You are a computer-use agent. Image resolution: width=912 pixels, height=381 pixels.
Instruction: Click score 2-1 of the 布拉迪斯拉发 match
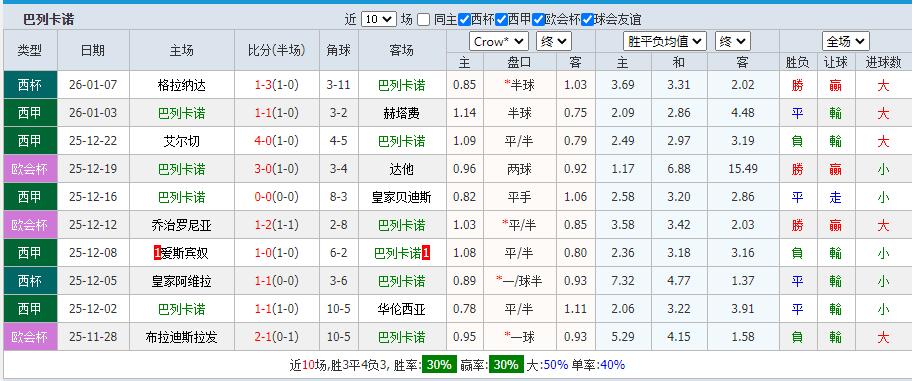pyautogui.click(x=263, y=337)
